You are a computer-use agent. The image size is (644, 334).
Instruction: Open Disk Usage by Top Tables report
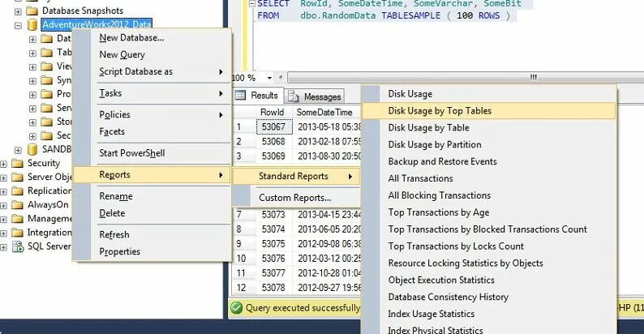[x=489, y=111]
